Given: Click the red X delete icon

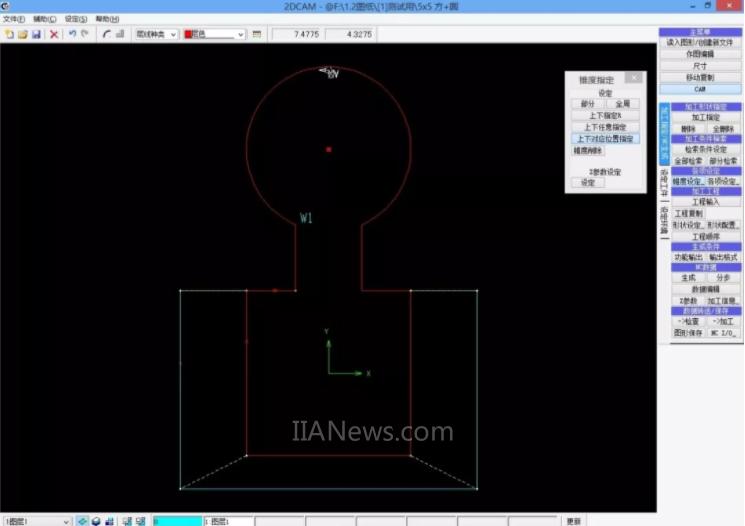Looking at the screenshot, I should click(x=54, y=34).
